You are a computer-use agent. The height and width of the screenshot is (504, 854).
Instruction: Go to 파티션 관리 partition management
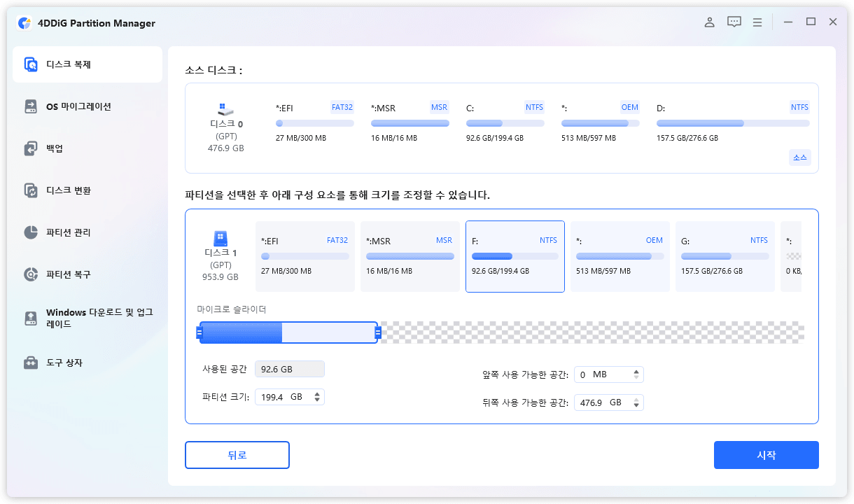click(31, 232)
